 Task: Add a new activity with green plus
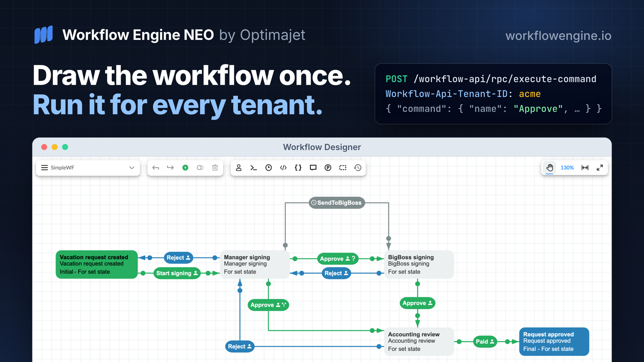pos(185,168)
